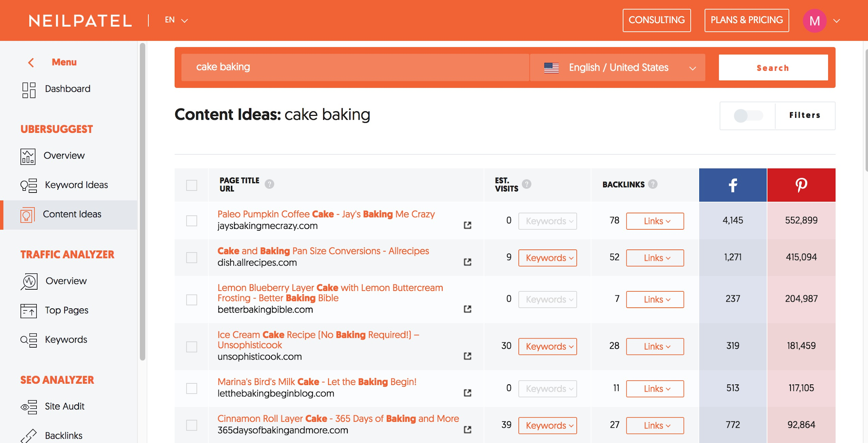Viewport: 868px width, 443px height.
Task: Click the Pinterest column header icon
Action: [x=801, y=185]
